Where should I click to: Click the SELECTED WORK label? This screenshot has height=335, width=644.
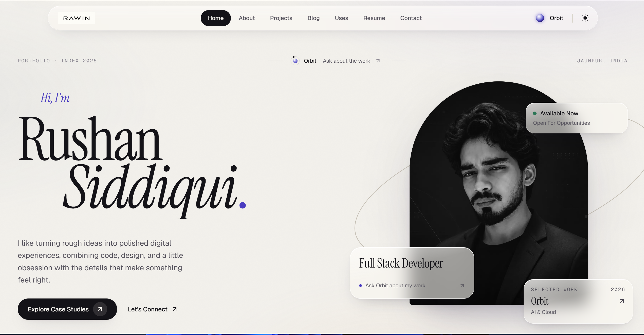(554, 289)
